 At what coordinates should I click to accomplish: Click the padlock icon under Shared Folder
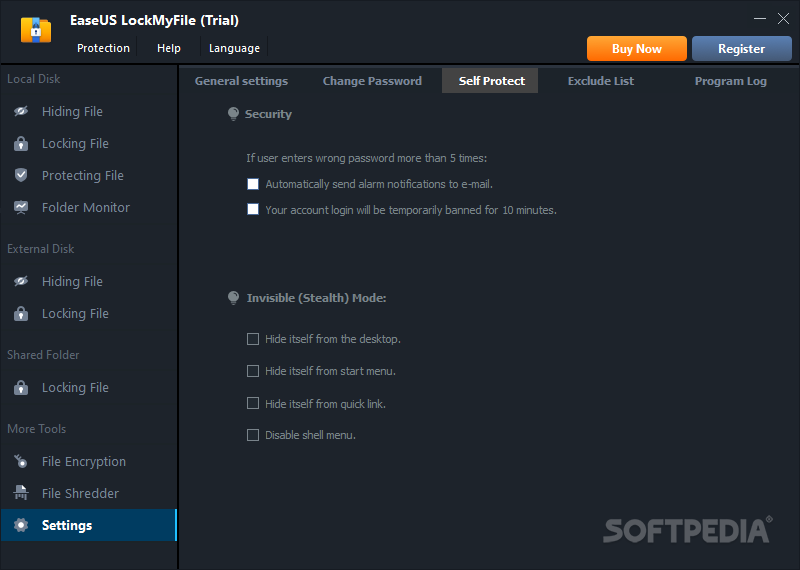[21, 387]
